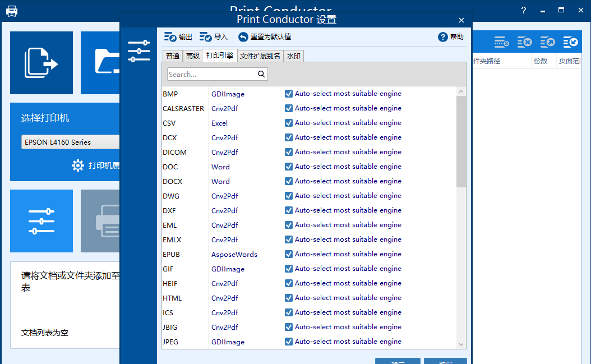Switch to the 水印 (Watermark) tab

point(293,56)
